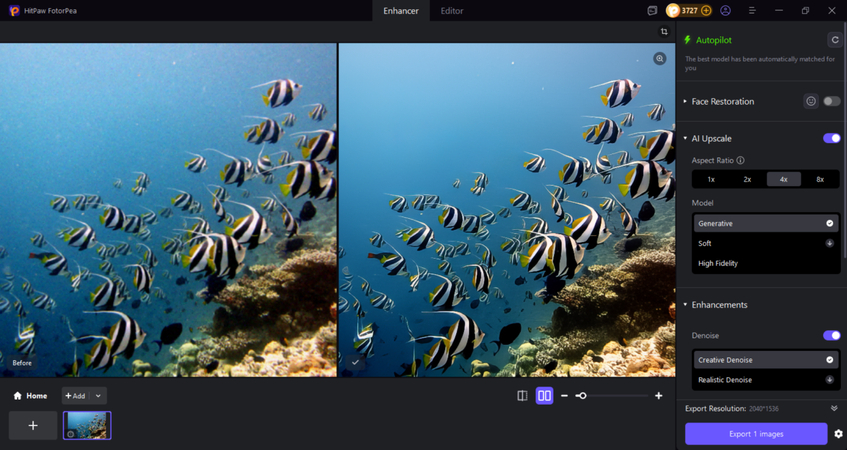This screenshot has height=450, width=847.
Task: Select the Generative model option
Action: point(765,223)
